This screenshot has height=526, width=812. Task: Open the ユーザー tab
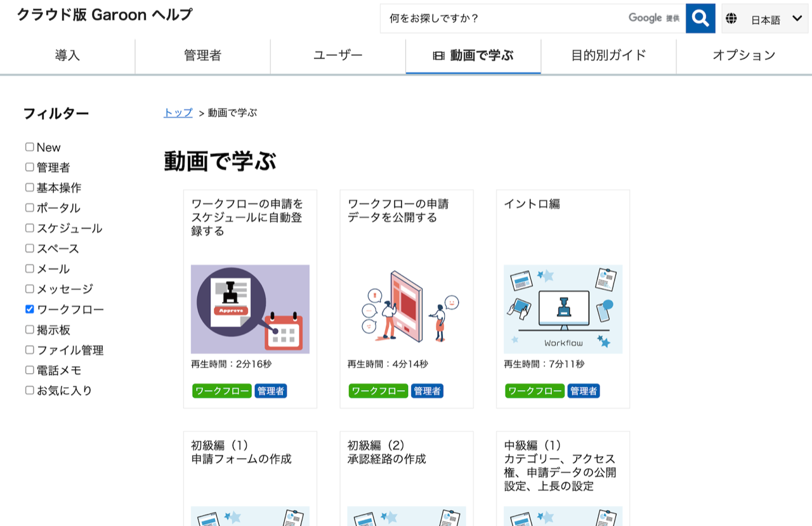click(338, 56)
